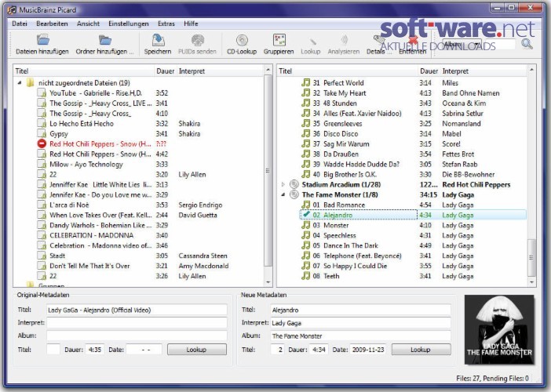Screen dimensions: 551x392
Task: Expand the Stadium Arcadium album
Action: [x=283, y=184]
